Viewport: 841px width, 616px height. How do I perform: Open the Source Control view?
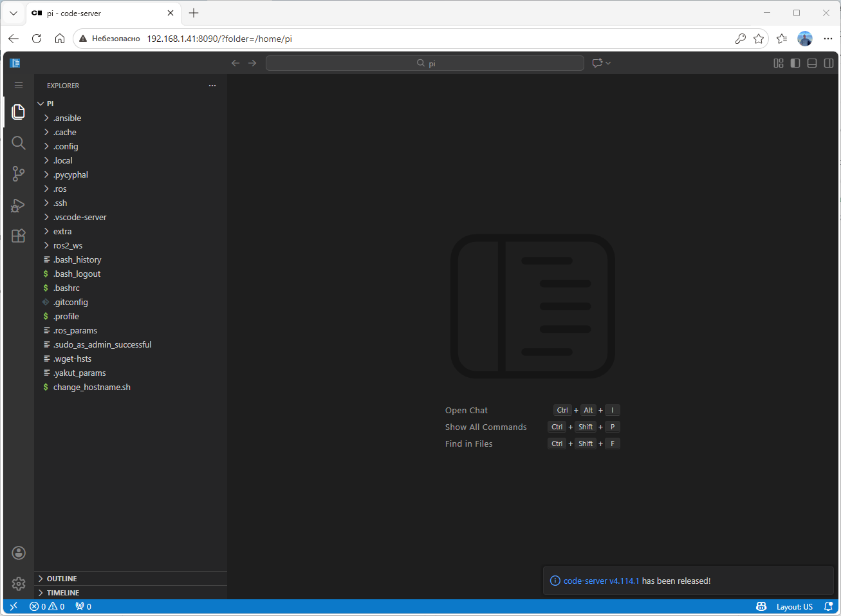(x=19, y=174)
